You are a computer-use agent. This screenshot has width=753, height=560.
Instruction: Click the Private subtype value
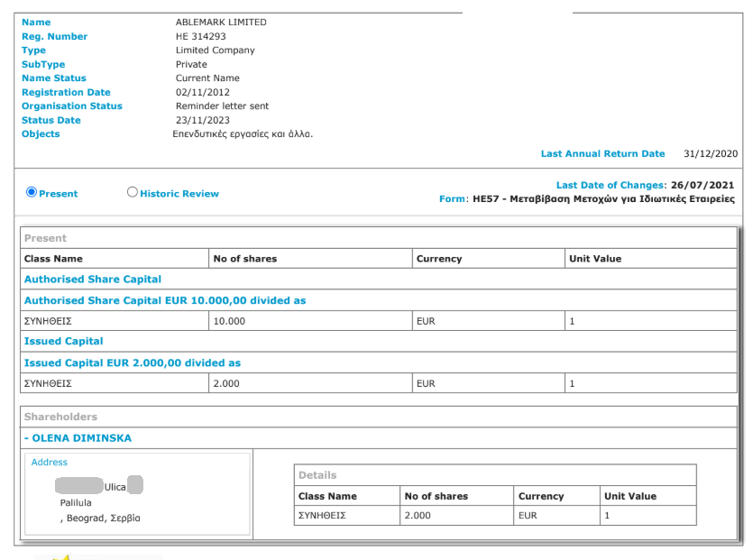[191, 64]
